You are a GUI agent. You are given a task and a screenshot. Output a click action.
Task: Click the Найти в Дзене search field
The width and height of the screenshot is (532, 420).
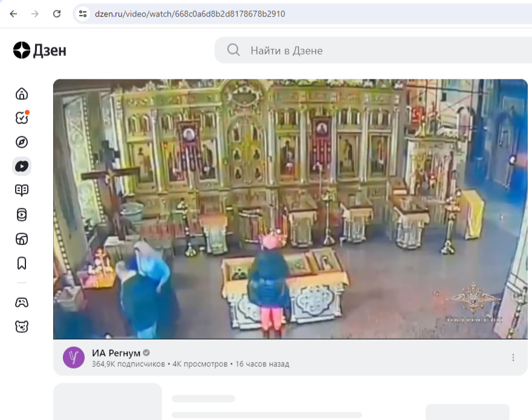point(373,50)
